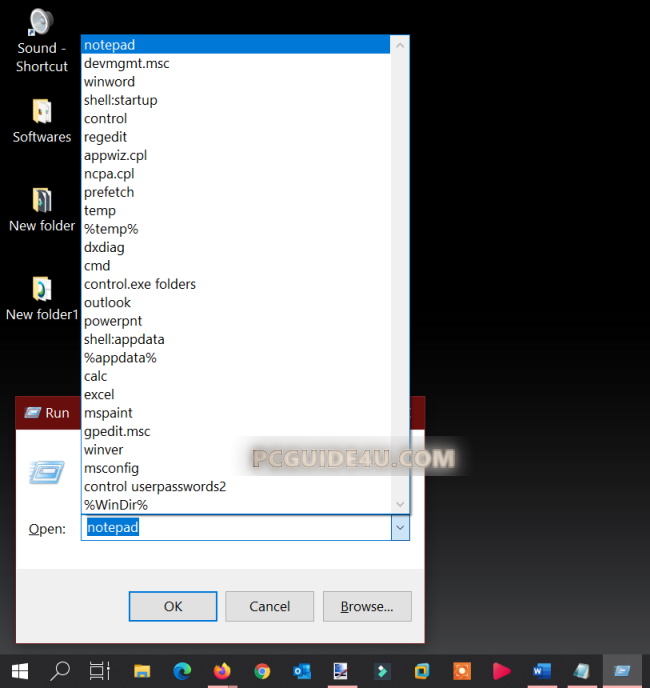Select regedit from the list

(x=236, y=137)
